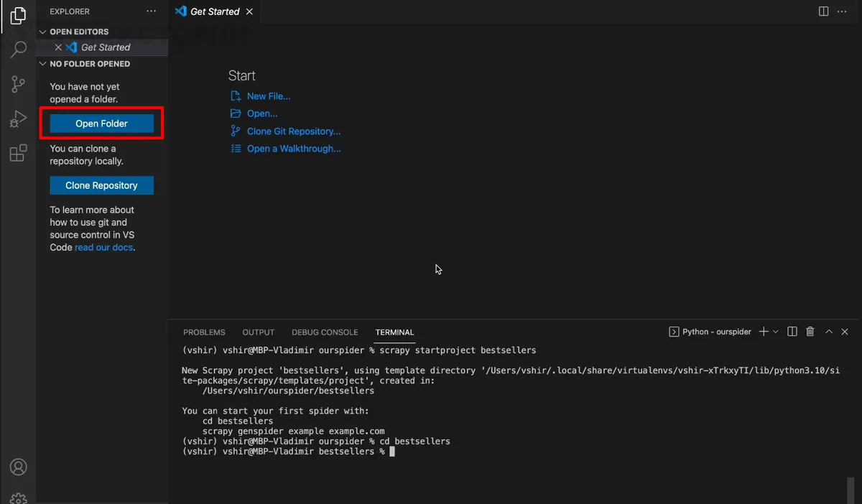Open the Search view in activity bar

pos(18,50)
